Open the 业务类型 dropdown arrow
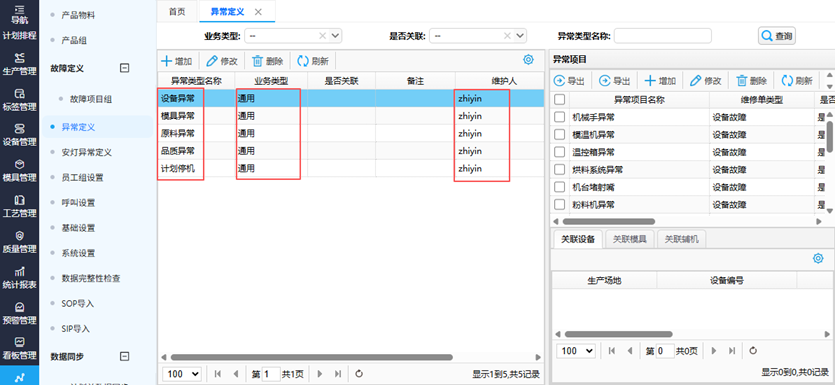This screenshot has width=835, height=385. click(335, 36)
